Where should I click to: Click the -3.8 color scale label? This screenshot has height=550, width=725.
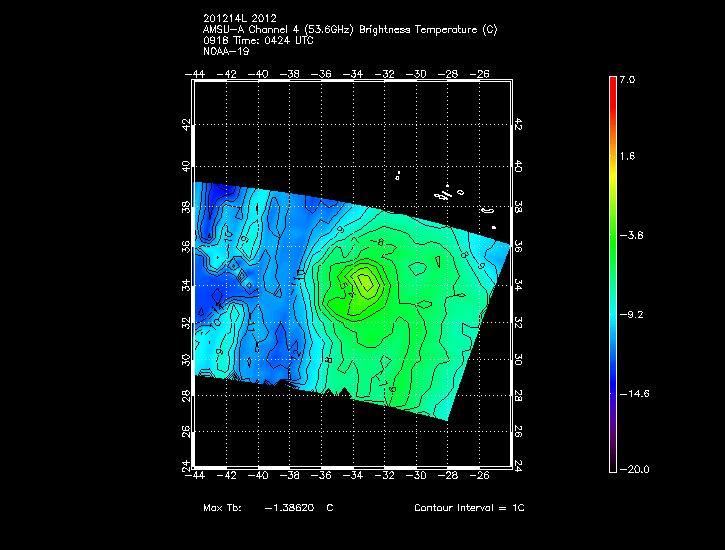pos(628,235)
